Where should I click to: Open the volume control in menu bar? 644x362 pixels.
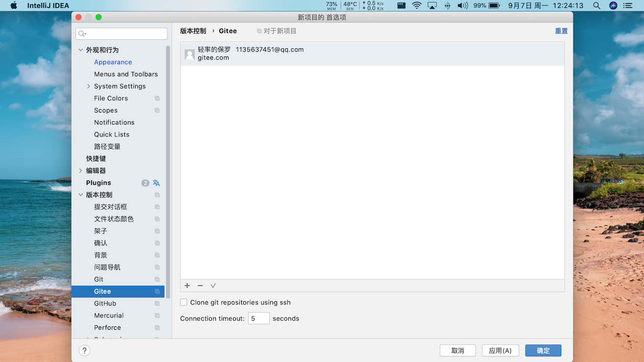[462, 5]
